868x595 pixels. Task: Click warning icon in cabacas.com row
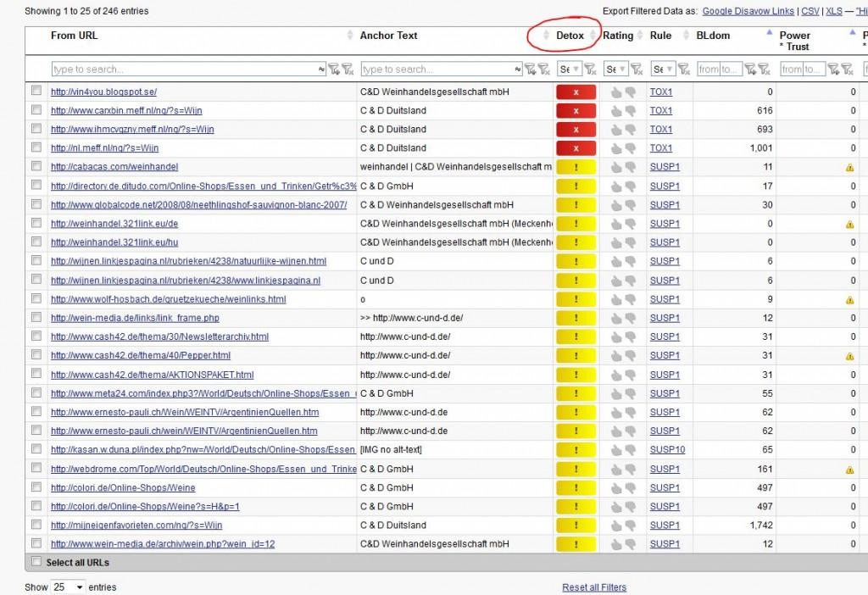pos(849,168)
